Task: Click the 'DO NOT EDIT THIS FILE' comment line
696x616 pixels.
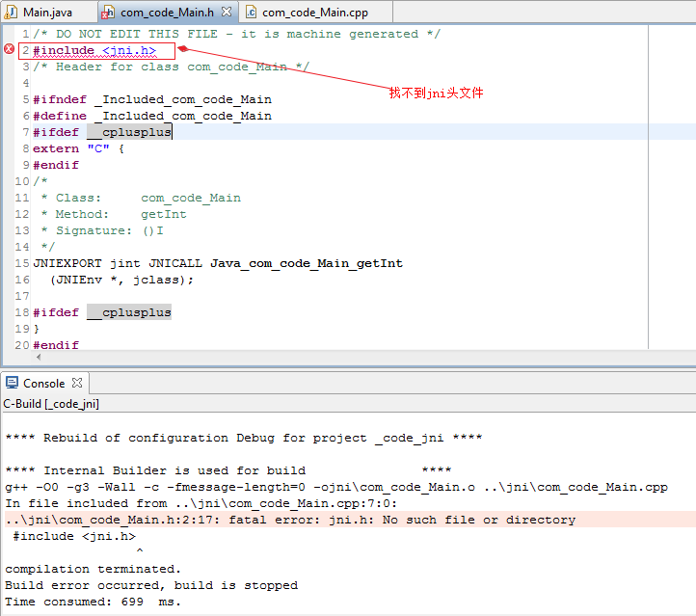Action: pos(236,34)
